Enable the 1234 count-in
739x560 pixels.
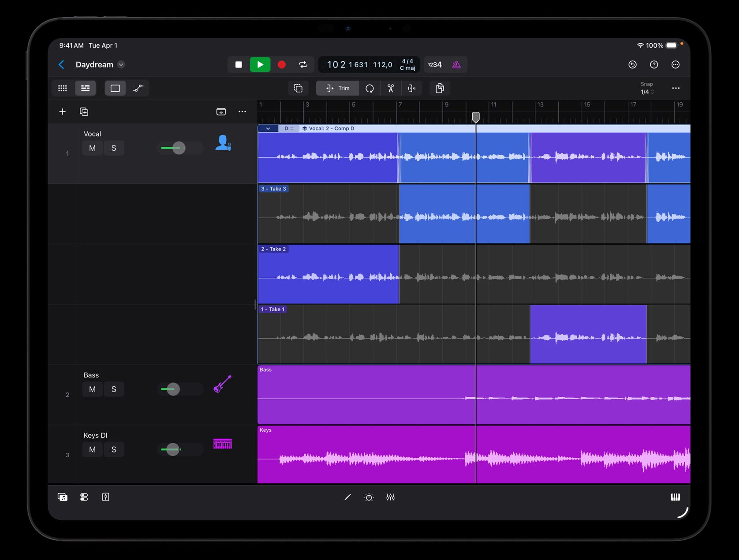pyautogui.click(x=434, y=64)
